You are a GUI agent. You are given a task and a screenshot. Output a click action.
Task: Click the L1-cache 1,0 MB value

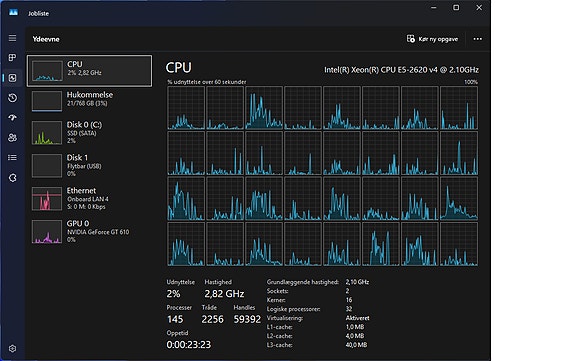pos(355,327)
